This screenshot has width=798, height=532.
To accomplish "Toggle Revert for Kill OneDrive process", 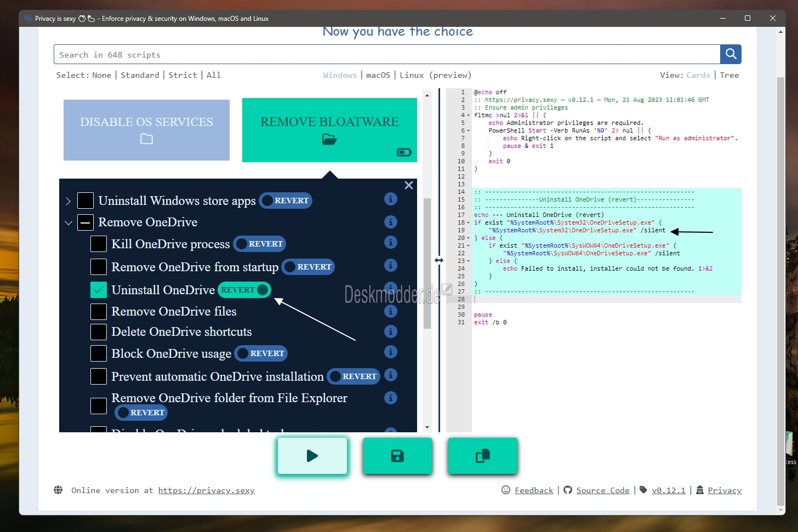I will point(260,244).
